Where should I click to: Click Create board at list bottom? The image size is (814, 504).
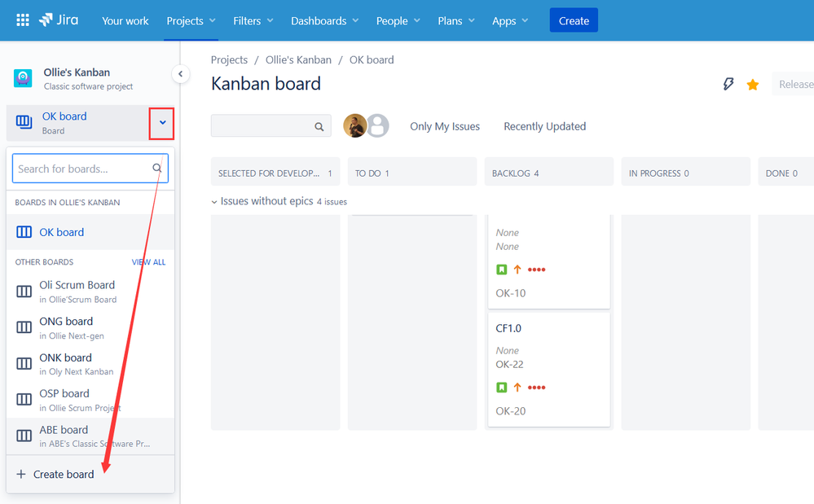pos(90,474)
